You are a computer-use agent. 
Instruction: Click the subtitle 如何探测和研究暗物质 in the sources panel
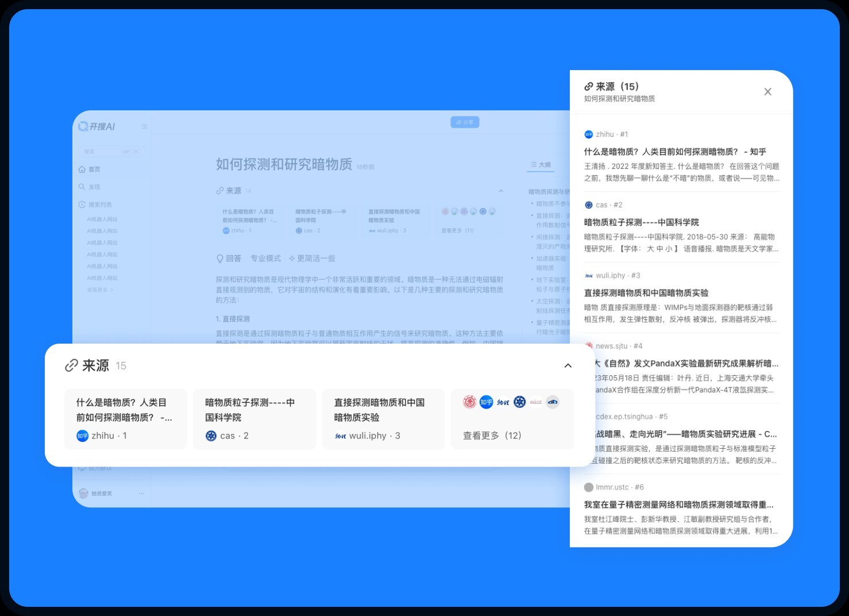pyautogui.click(x=619, y=99)
